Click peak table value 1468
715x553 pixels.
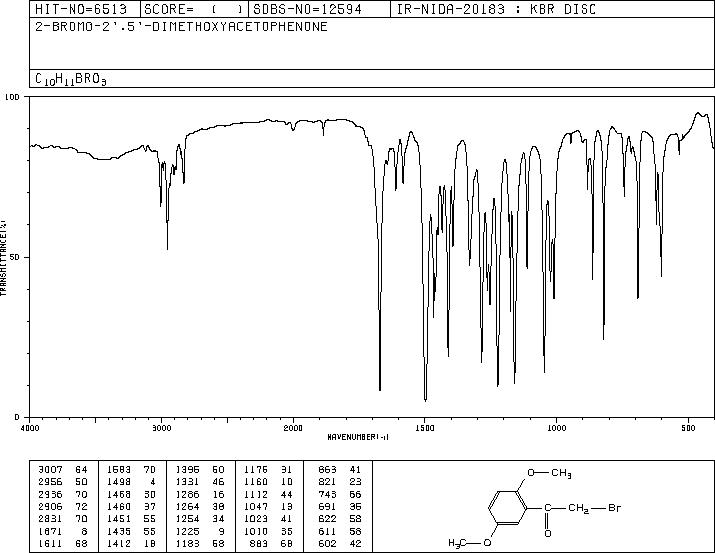(x=119, y=494)
